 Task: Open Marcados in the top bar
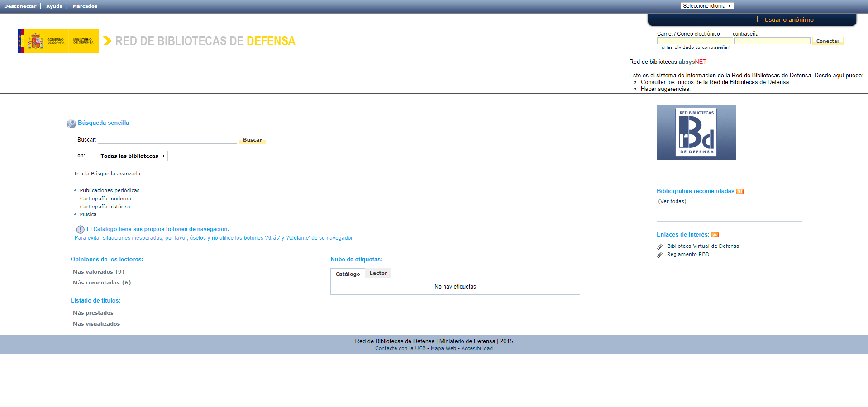point(85,6)
